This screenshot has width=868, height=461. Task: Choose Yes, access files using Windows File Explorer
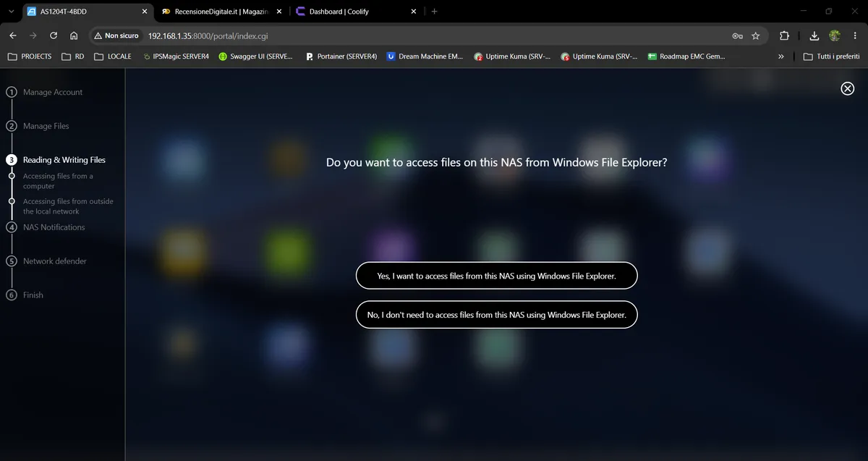(497, 276)
